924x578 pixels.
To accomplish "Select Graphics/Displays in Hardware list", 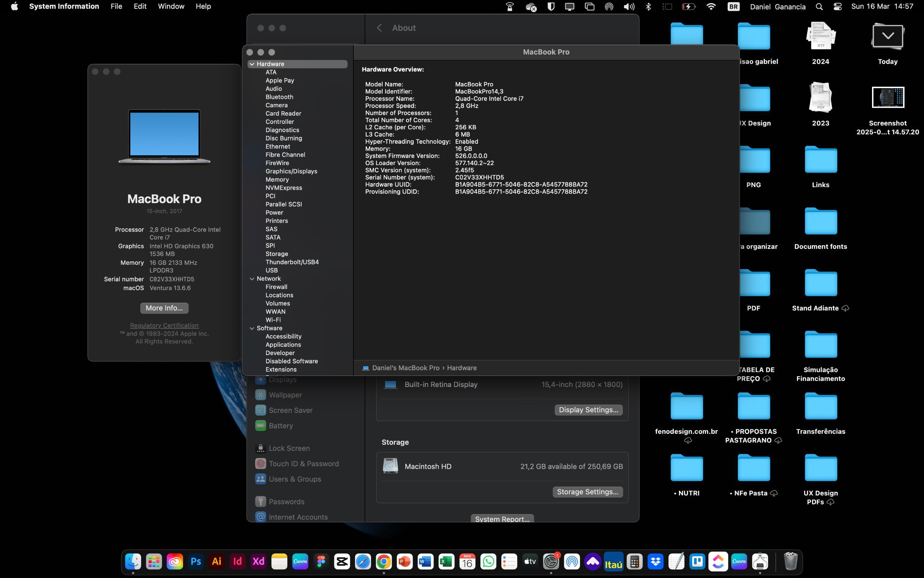I will tap(291, 171).
